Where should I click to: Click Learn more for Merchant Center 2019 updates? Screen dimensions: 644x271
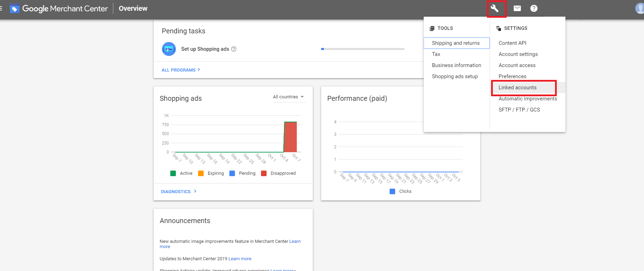click(240, 259)
